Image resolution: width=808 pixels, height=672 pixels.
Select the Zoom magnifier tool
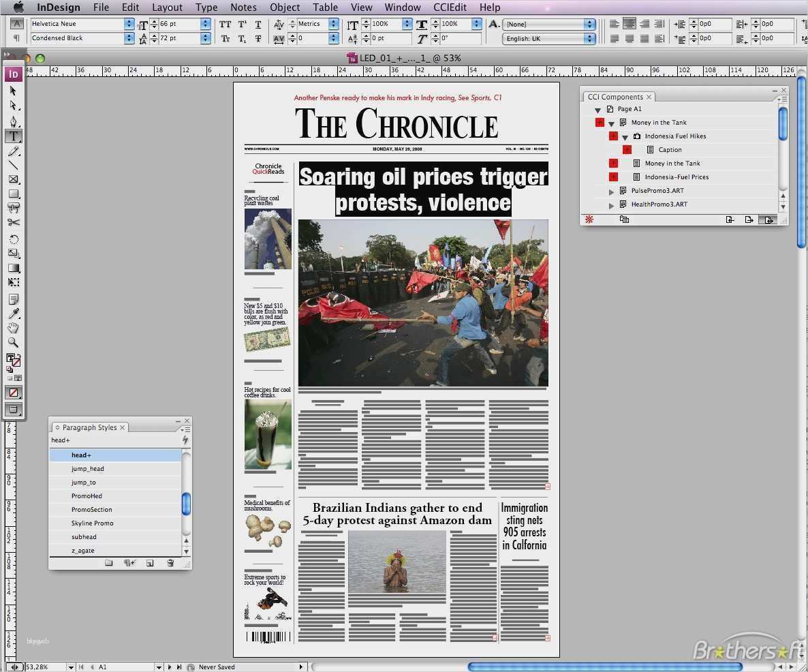(x=13, y=342)
